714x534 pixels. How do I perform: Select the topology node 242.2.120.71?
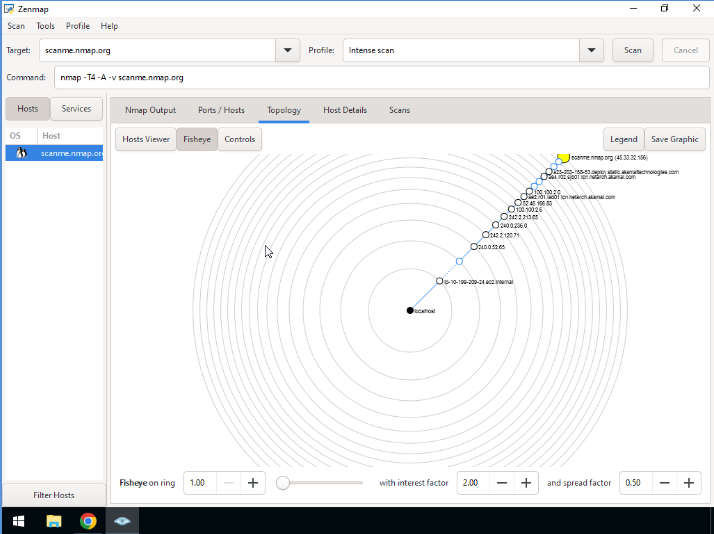click(486, 235)
